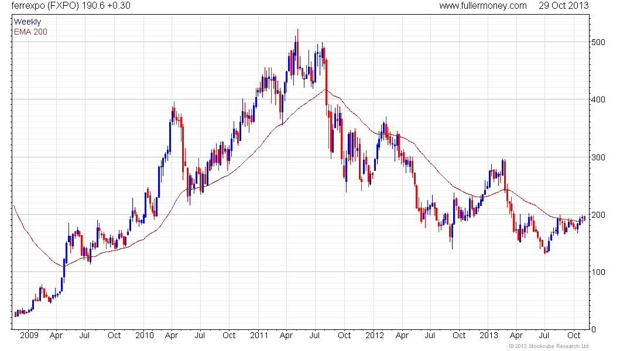Click the EMA 200 line trough near 110
Viewport: 644px width, 351px height.
click(64, 266)
